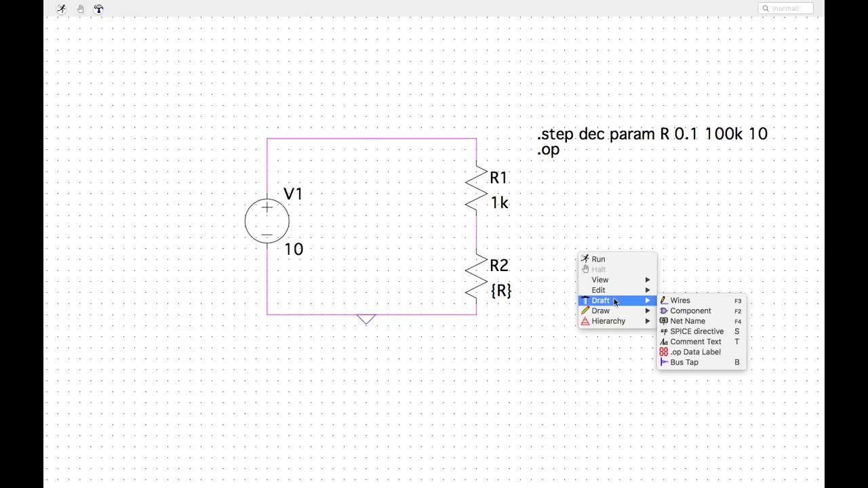Click the R1 label text
Viewport: 868px width, 488px height.
[x=498, y=178]
